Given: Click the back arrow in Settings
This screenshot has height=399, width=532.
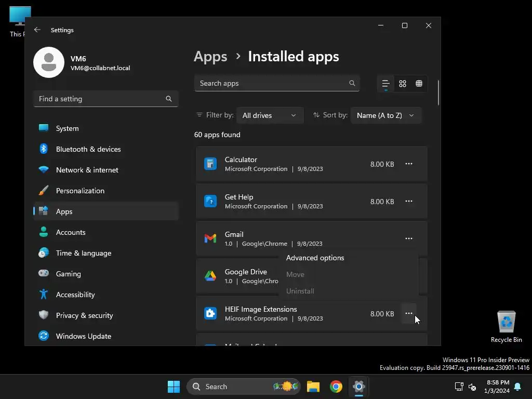Looking at the screenshot, I should [37, 30].
